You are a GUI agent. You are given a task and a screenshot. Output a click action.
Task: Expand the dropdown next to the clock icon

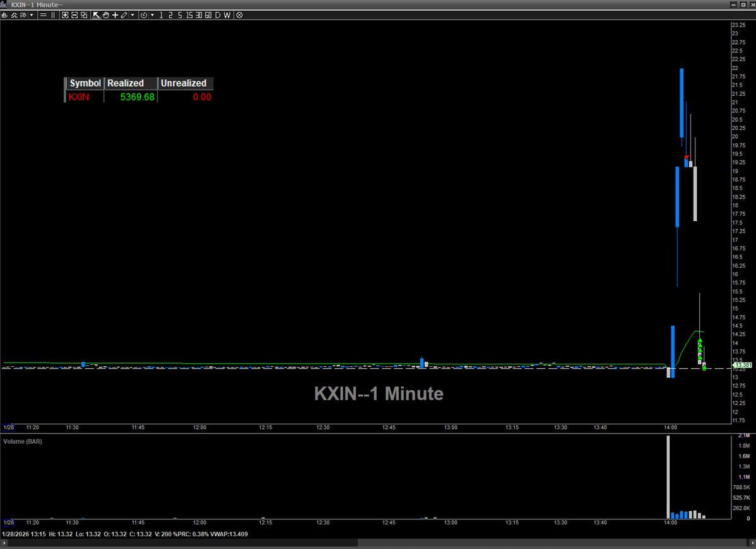coord(152,15)
